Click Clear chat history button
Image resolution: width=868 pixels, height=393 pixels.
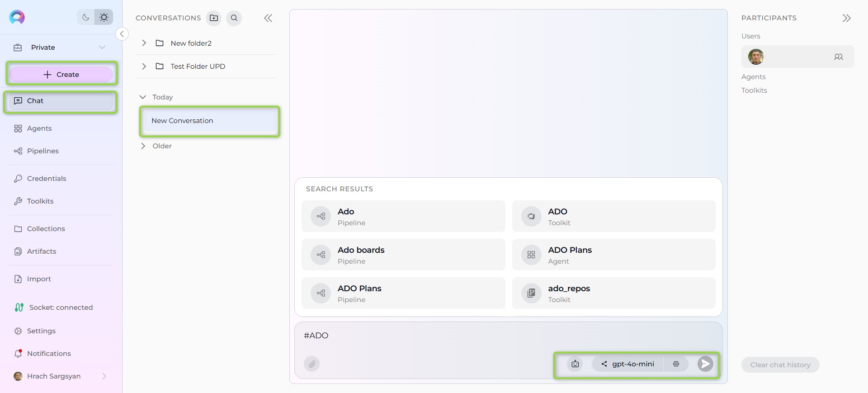(x=780, y=365)
